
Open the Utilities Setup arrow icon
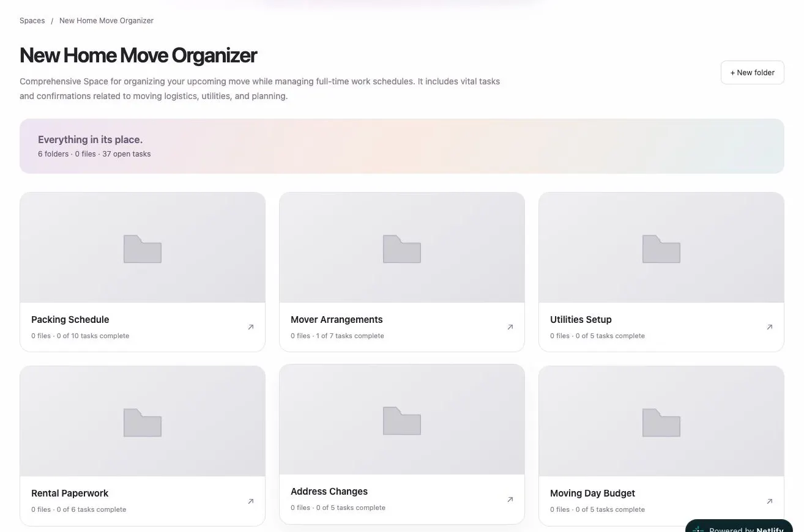(x=770, y=327)
